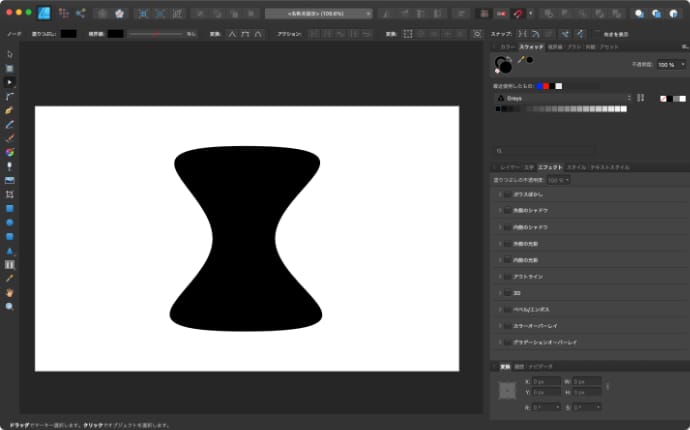This screenshot has width=690, height=430.
Task: Select the Move tool in the left toolbar
Action: click(10, 53)
